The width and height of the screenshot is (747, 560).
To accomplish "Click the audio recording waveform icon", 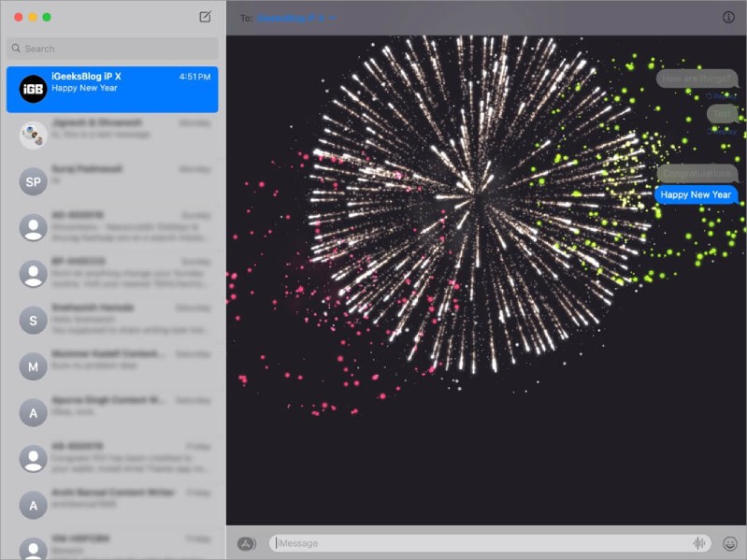I will click(698, 543).
